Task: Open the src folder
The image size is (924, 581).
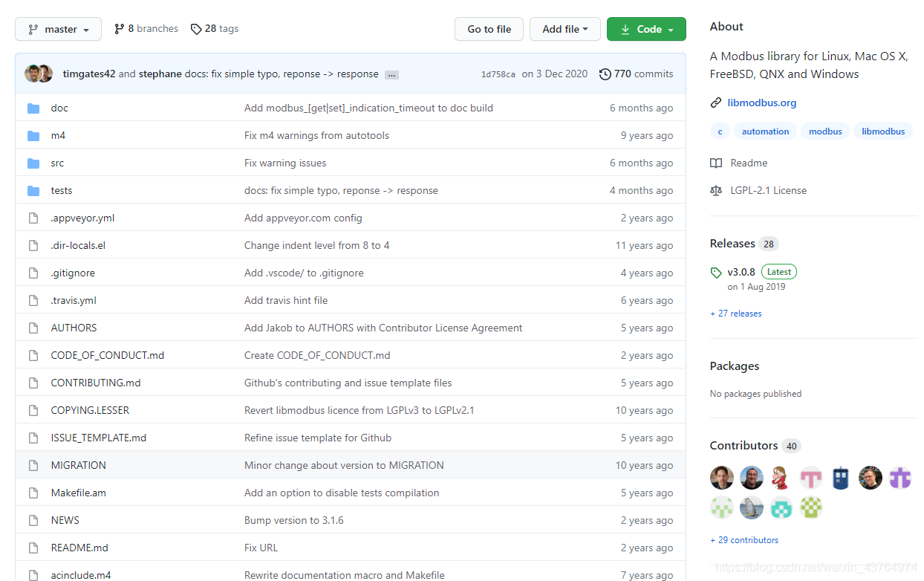Action: pyautogui.click(x=57, y=163)
